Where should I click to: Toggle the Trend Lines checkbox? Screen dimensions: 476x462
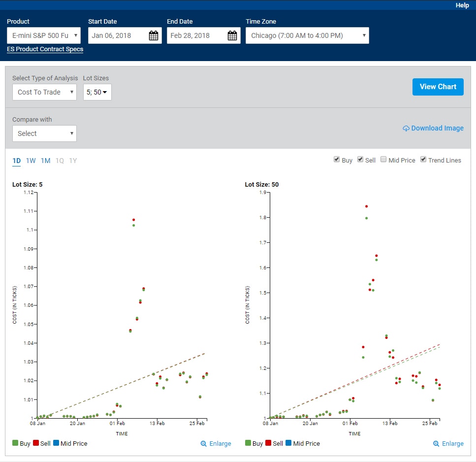coord(423,160)
